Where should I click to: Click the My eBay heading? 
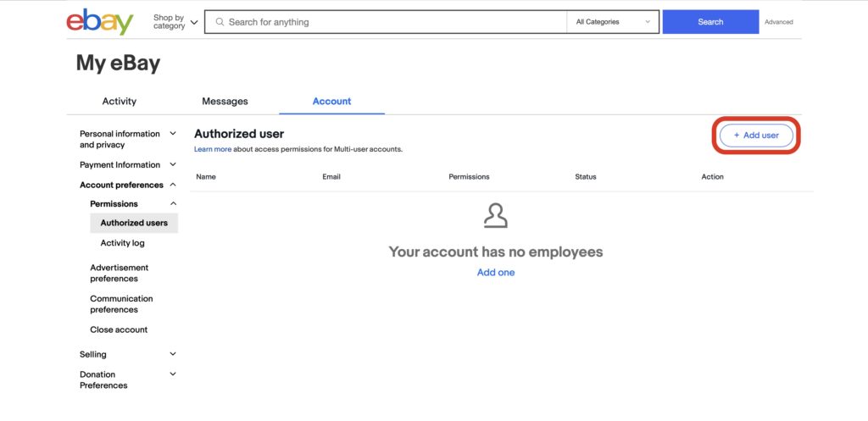pyautogui.click(x=118, y=63)
